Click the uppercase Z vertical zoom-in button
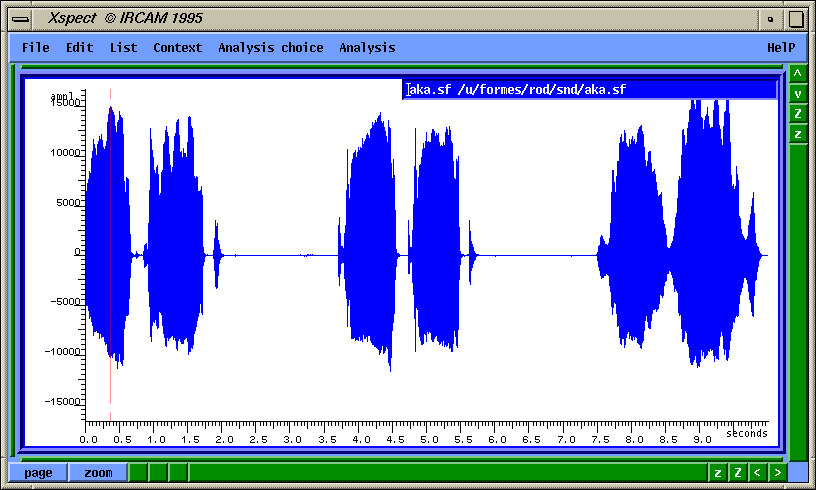This screenshot has width=816, height=490. click(798, 114)
